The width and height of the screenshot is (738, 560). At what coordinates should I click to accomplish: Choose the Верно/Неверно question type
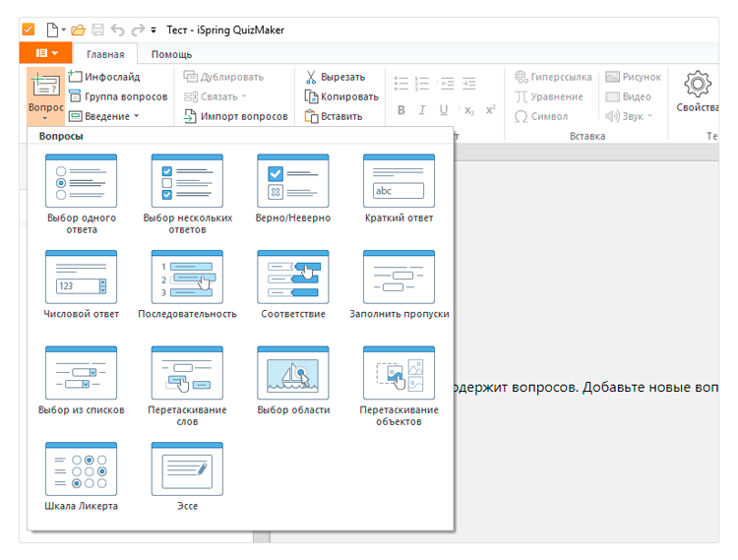pyautogui.click(x=293, y=188)
